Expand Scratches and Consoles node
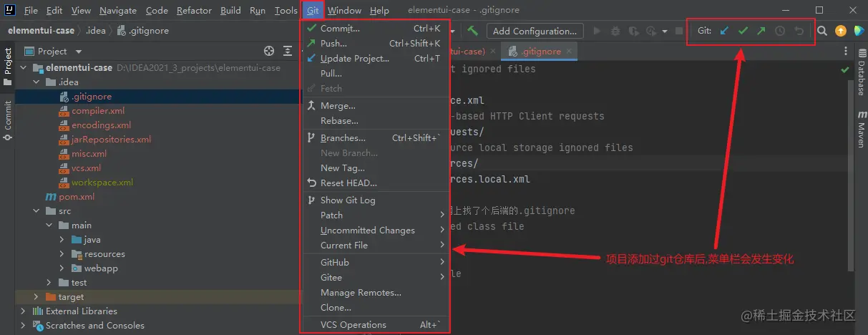 [24, 325]
